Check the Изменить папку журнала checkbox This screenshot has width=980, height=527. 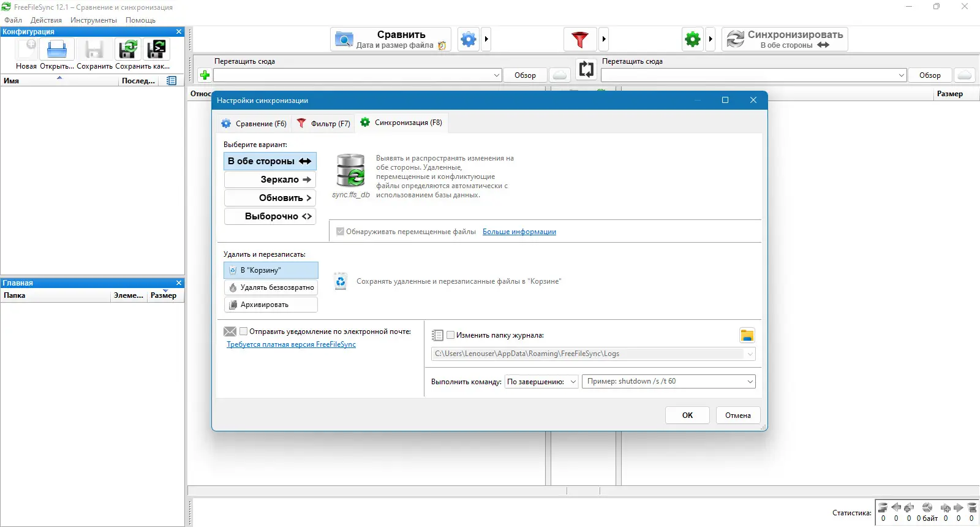tap(450, 335)
